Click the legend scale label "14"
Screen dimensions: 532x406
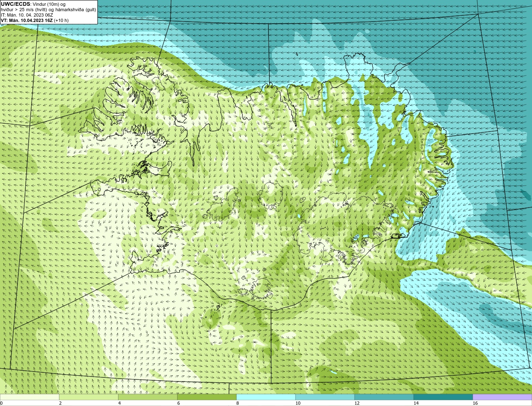pyautogui.click(x=416, y=403)
